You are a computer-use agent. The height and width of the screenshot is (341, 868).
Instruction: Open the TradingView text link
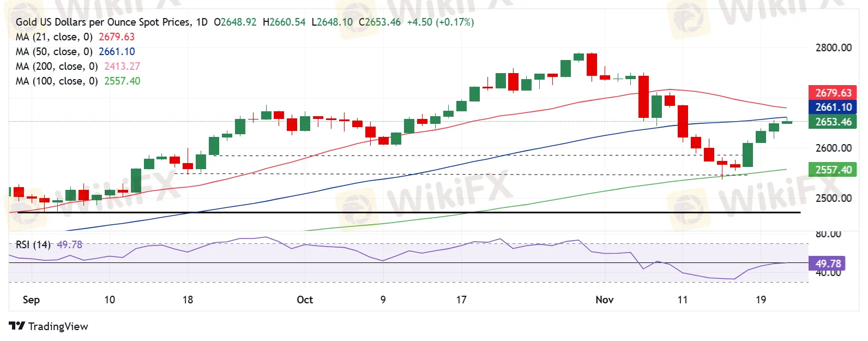pos(58,326)
